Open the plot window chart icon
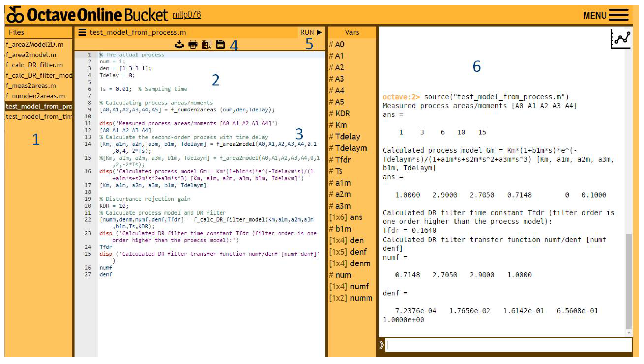Viewport: 644px width, 364px height. point(621,39)
